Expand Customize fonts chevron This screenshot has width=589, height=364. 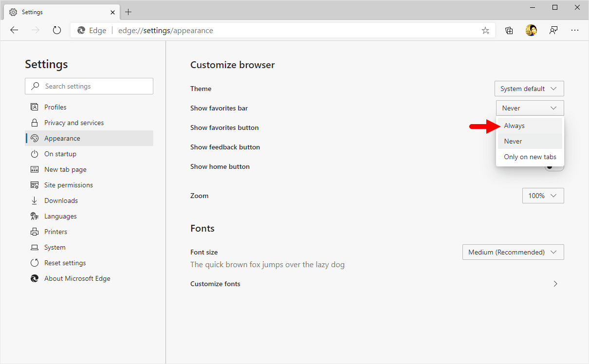[555, 284]
